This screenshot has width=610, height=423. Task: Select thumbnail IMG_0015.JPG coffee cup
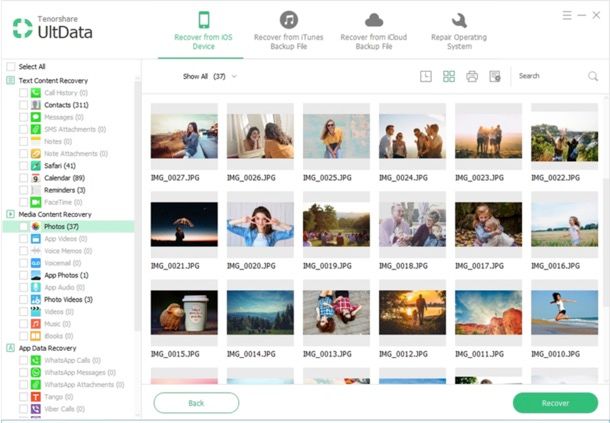coord(184,312)
